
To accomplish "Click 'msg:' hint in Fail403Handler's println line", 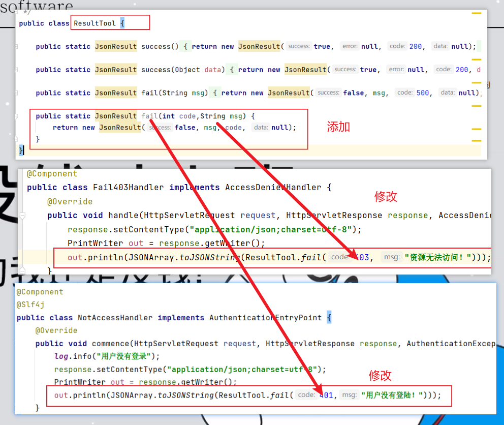I will point(392,257).
